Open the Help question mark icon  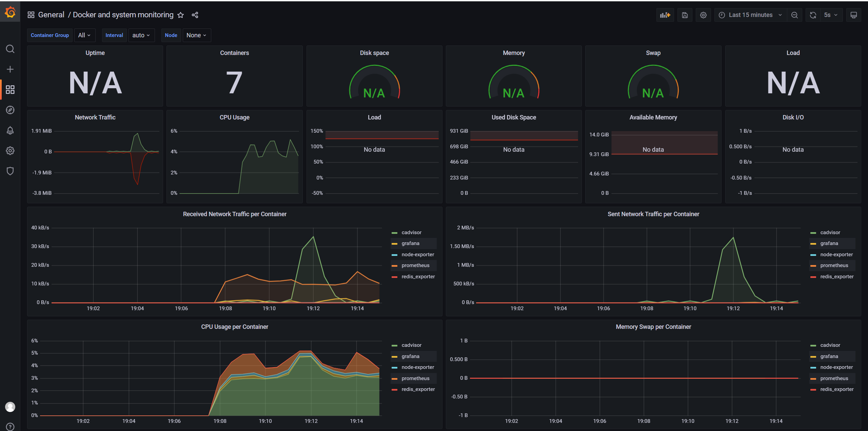10,427
